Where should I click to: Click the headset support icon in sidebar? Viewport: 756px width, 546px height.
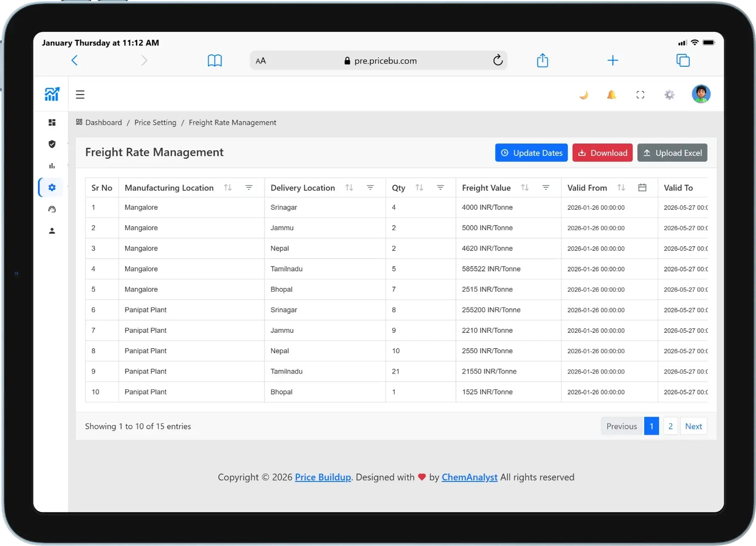tap(52, 209)
